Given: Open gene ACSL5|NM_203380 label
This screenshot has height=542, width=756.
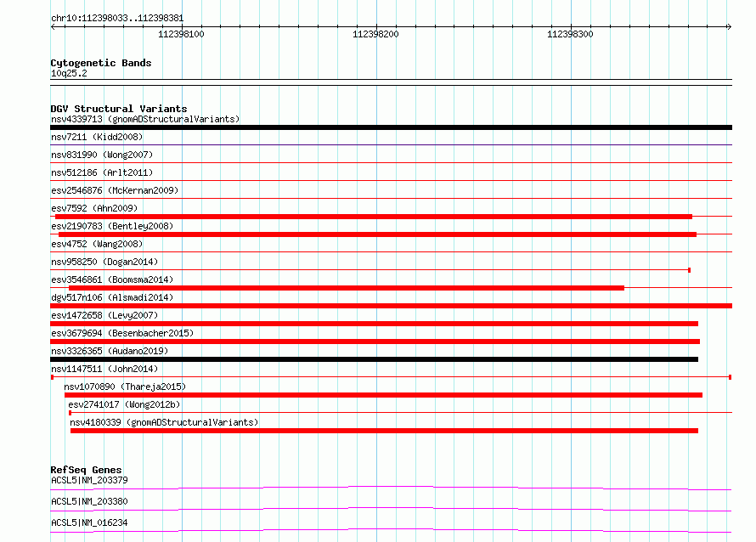Looking at the screenshot, I should point(90,501).
